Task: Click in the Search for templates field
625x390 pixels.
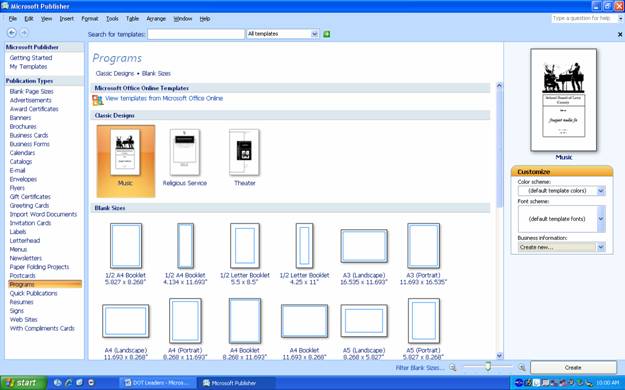Action: click(x=196, y=34)
